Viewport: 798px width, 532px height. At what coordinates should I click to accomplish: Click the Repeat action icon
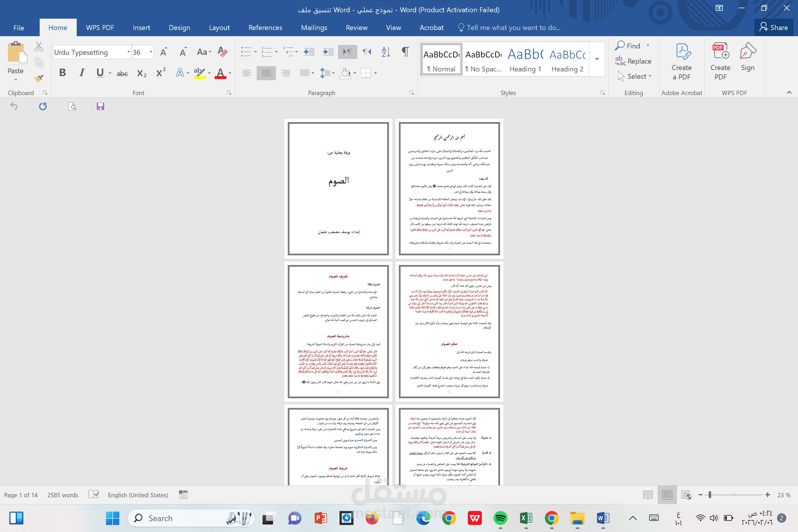[x=43, y=106]
